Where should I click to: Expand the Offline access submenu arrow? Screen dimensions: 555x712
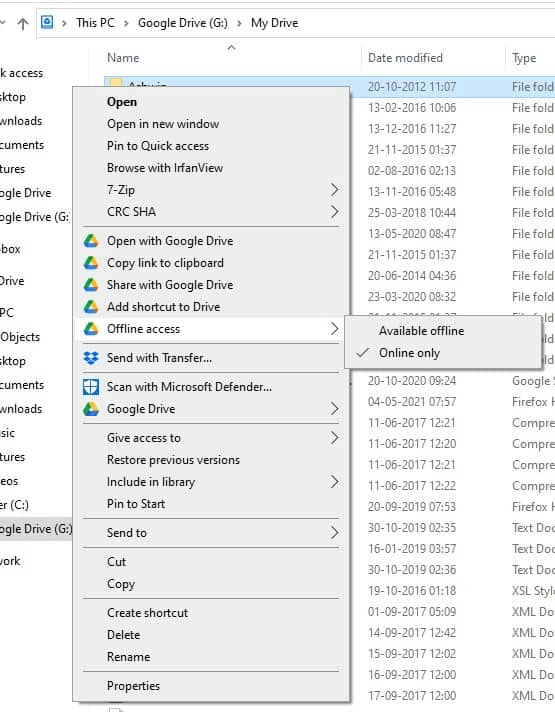[x=334, y=329]
